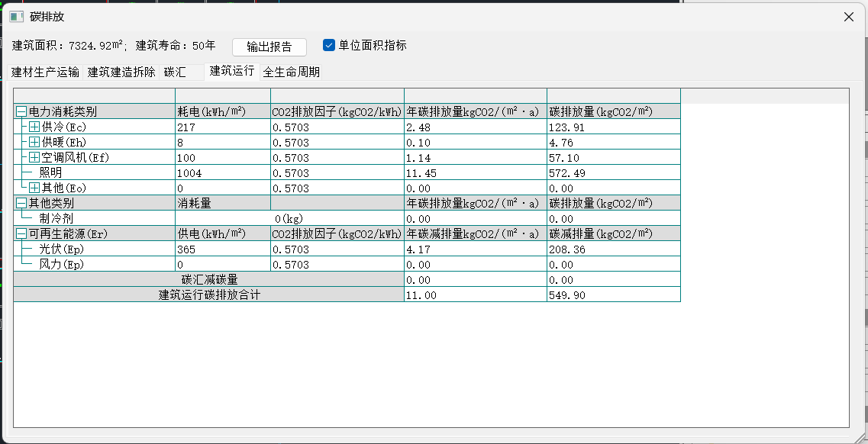868x444 pixels.
Task: Click the 光伏(Ep) power supply value 365
Action: pyautogui.click(x=186, y=249)
